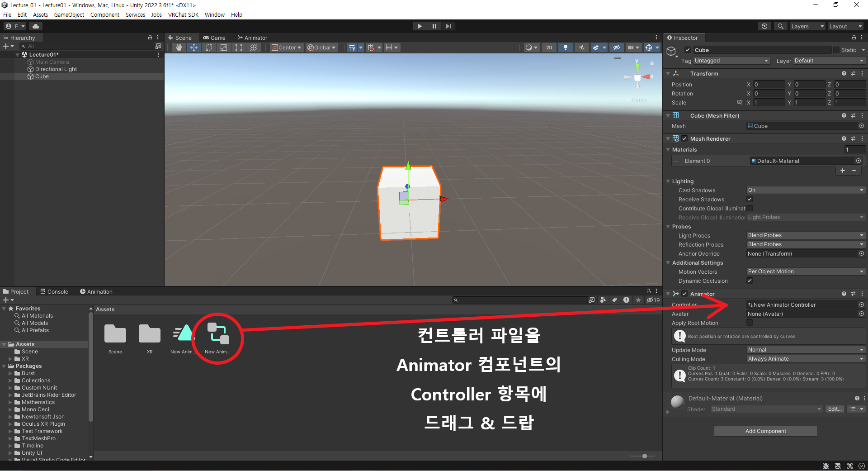
Task: Toggle Animator component enabled checkbox
Action: (684, 294)
